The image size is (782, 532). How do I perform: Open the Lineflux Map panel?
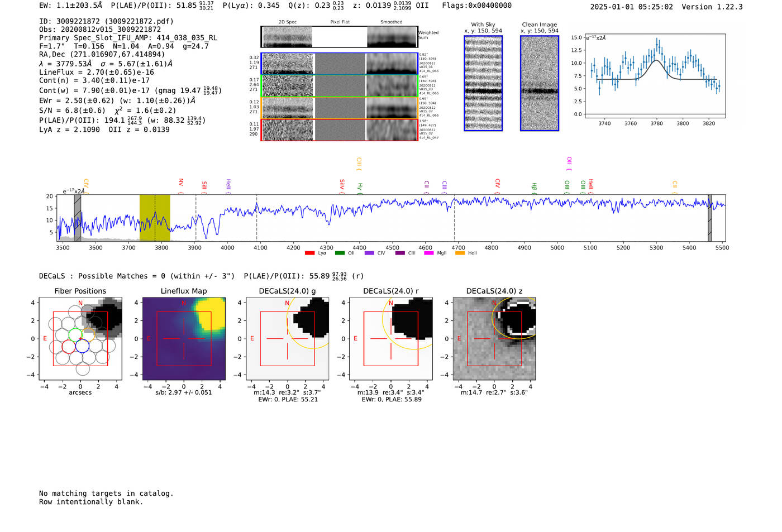[184, 338]
